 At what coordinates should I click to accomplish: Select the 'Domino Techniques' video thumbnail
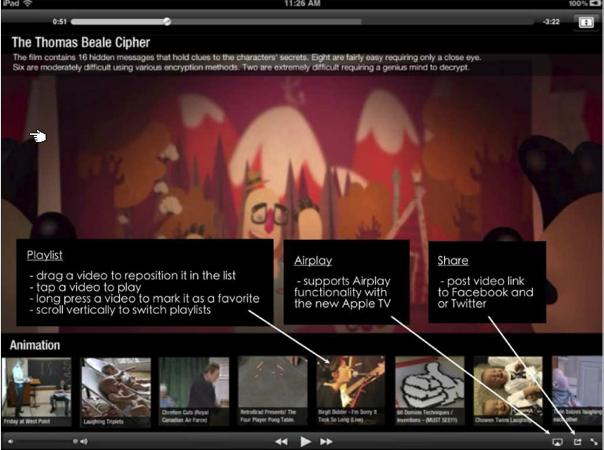coord(430,391)
